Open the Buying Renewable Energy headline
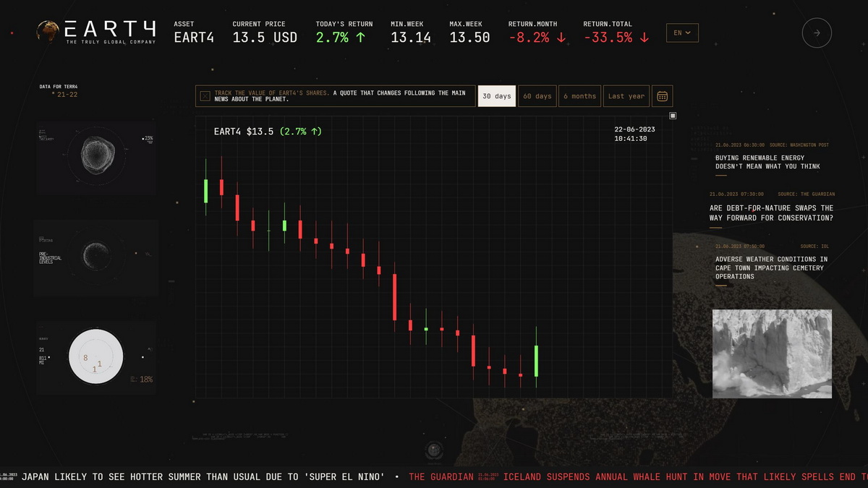The height and width of the screenshot is (488, 868). (767, 162)
